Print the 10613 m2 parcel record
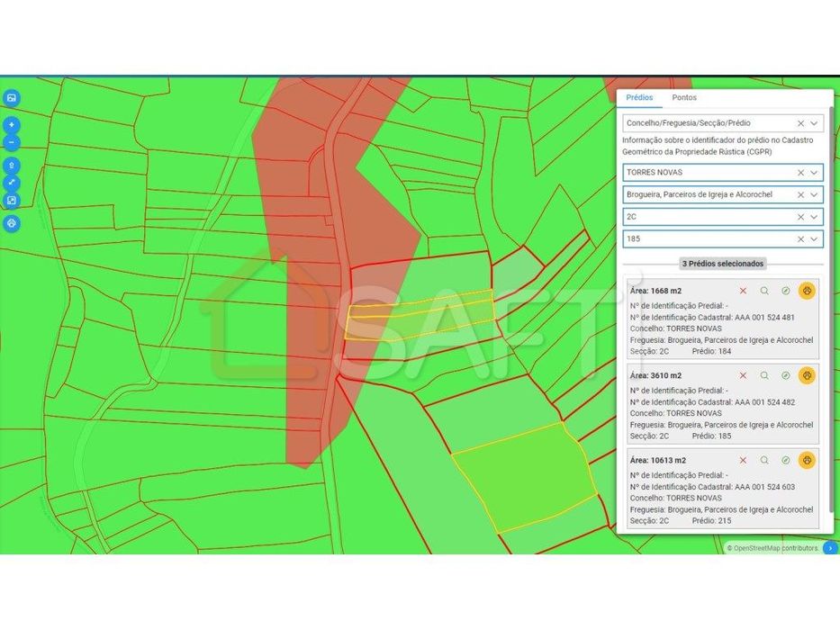Viewport: 840px width, 630px height. click(x=807, y=460)
